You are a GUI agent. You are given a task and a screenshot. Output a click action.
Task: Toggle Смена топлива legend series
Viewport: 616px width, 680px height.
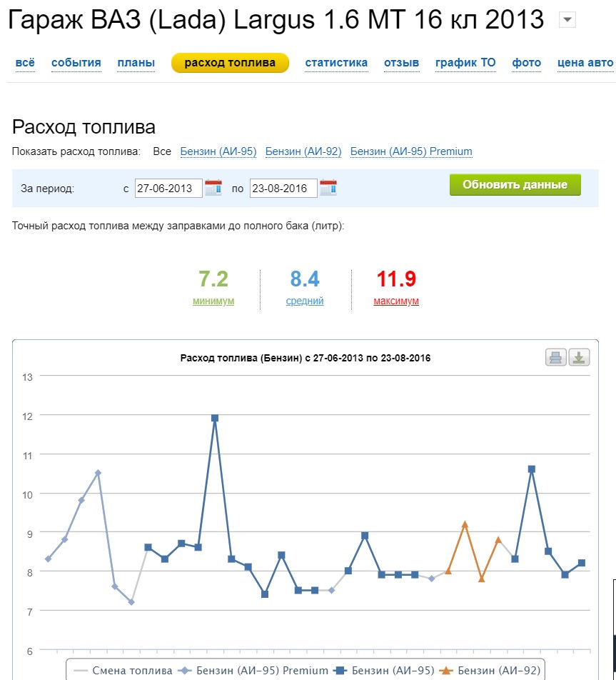point(123,671)
